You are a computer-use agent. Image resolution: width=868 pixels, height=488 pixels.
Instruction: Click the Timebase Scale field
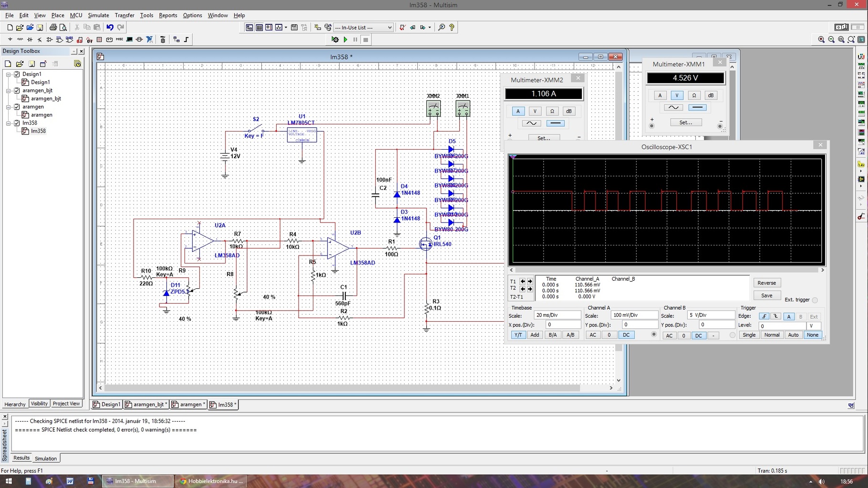coord(557,315)
